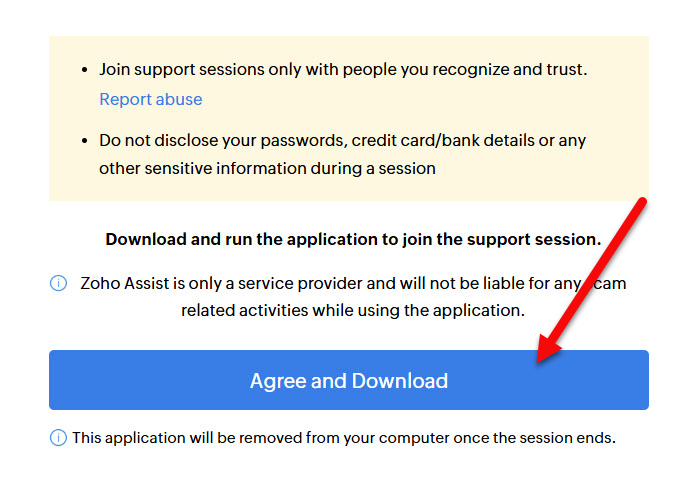Viewport: 697px width, 480px height.
Task: Click 'once the session ends' text
Action: coord(535,438)
